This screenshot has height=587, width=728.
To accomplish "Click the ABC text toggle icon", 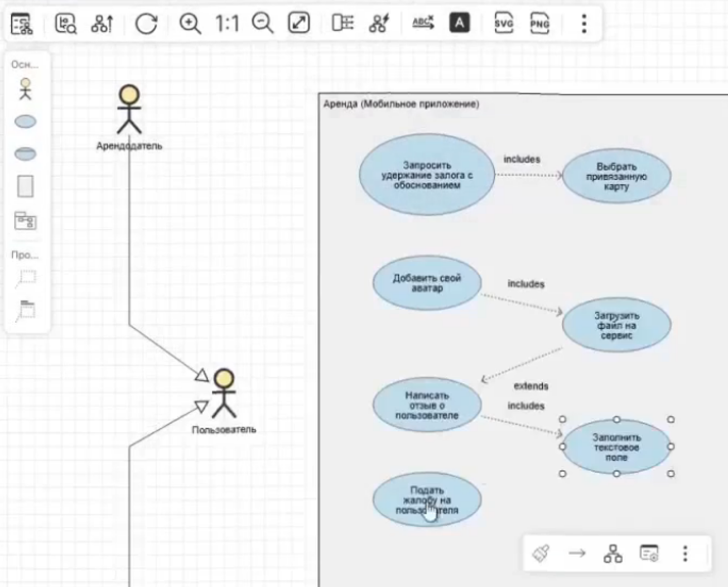I will (x=423, y=23).
